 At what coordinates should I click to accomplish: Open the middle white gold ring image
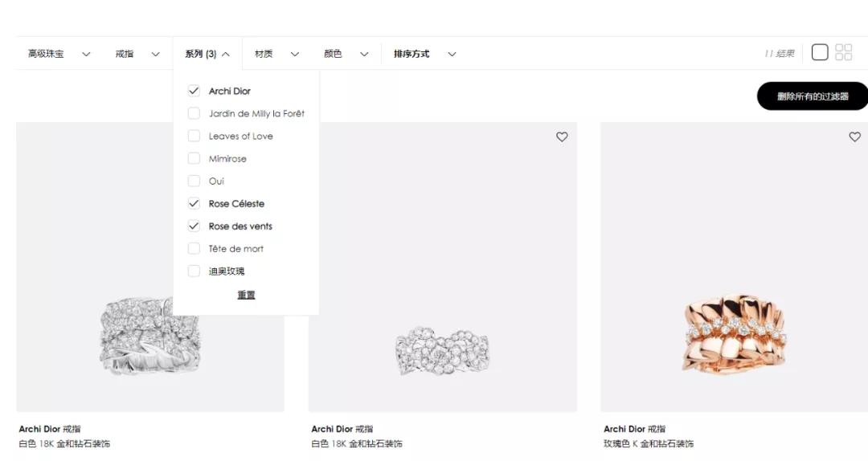pyautogui.click(x=442, y=267)
